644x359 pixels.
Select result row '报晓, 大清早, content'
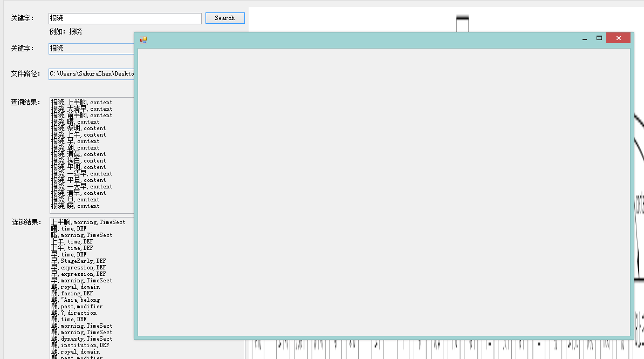click(x=82, y=109)
